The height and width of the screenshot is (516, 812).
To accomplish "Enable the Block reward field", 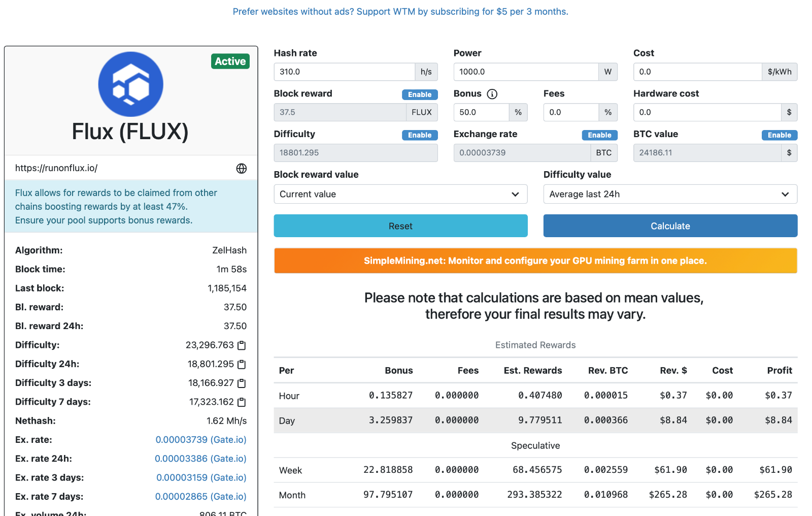I will point(420,94).
